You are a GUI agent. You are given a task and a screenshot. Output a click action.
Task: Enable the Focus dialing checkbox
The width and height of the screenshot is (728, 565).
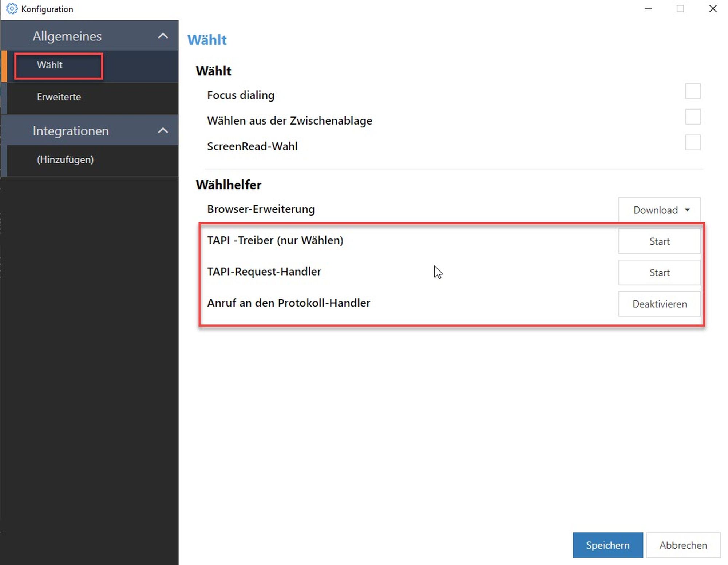click(x=692, y=91)
